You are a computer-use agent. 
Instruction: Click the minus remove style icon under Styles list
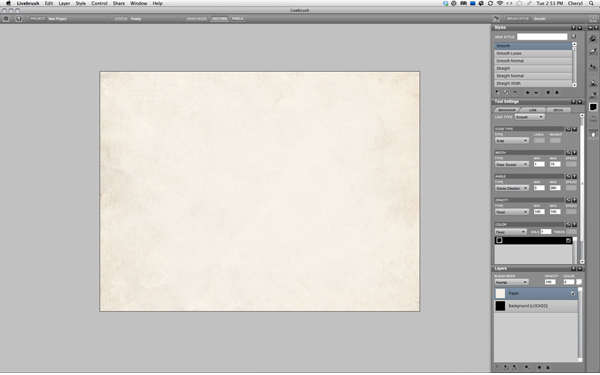pos(536,93)
